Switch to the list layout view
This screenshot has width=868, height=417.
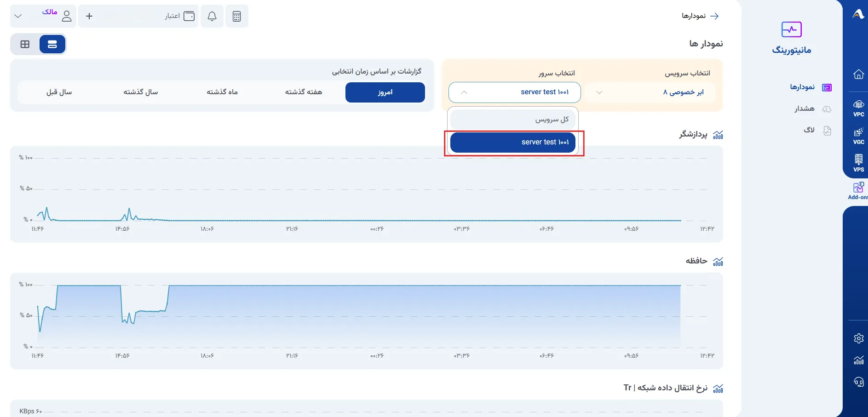point(52,44)
